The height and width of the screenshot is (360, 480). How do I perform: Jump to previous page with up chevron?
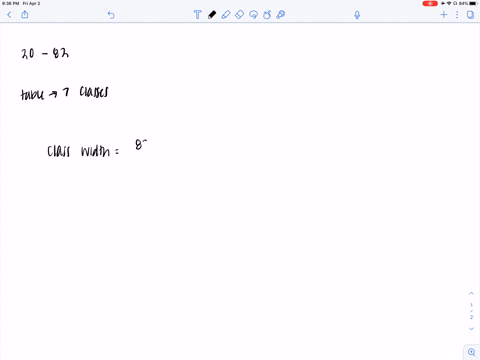471,293
